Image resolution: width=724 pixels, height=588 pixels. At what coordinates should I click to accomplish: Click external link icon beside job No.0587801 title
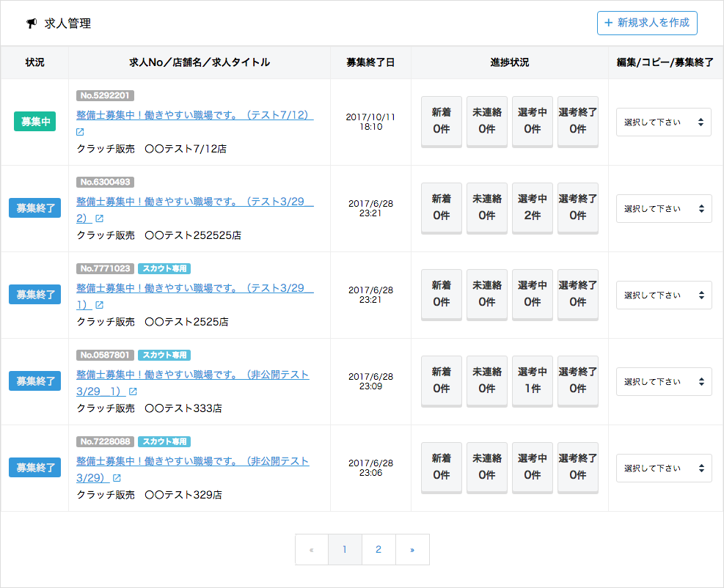133,392
